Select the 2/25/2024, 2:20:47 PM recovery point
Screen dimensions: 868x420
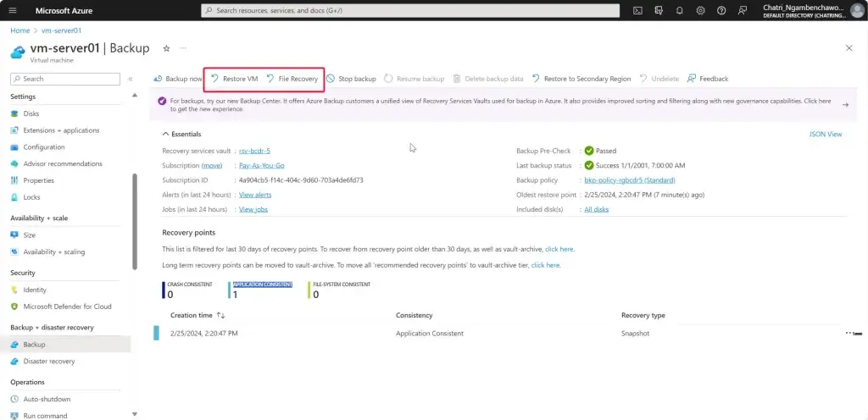tap(204, 334)
